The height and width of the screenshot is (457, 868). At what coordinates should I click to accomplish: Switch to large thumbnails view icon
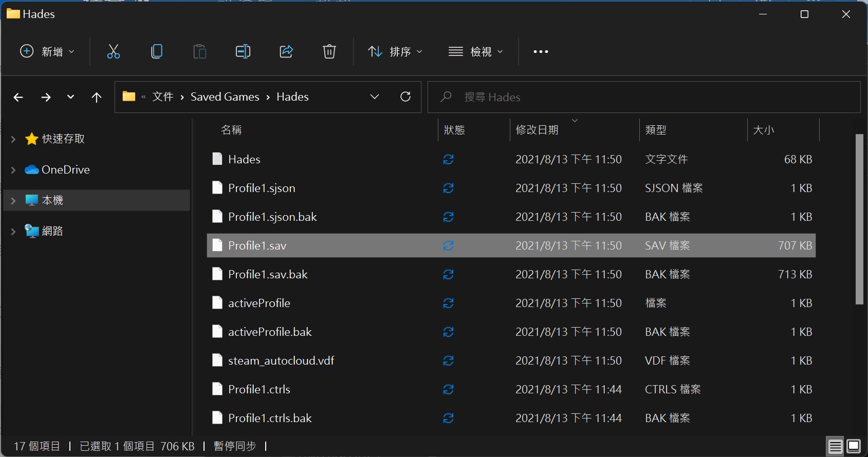coord(854,446)
